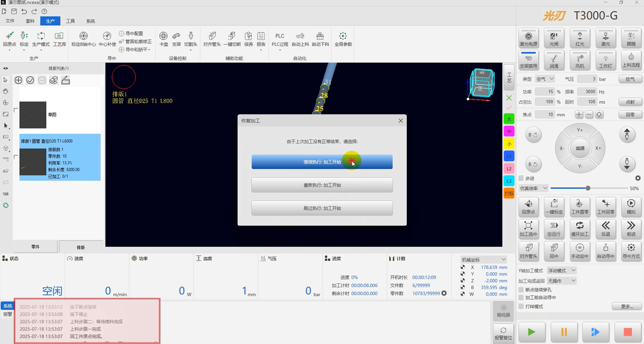The width and height of the screenshot is (644, 344).
Task: Click the 更多... more button
Action: click(x=627, y=306)
